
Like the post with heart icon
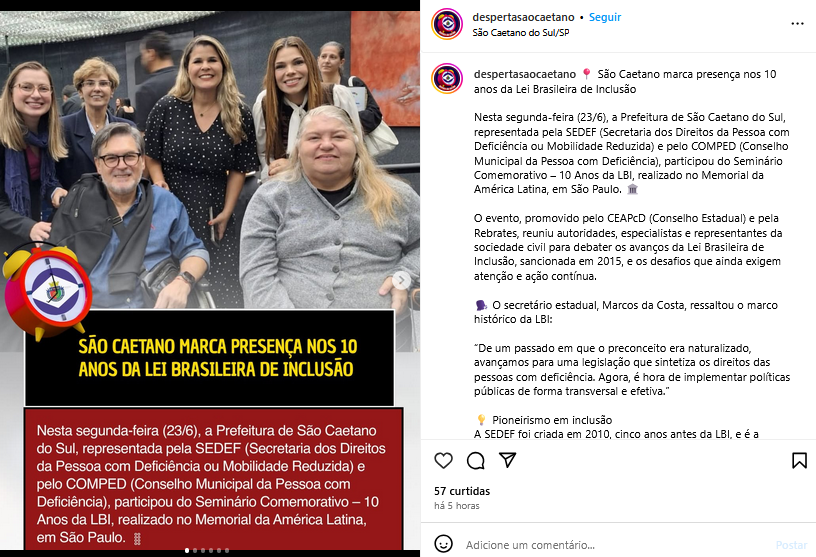(x=443, y=460)
